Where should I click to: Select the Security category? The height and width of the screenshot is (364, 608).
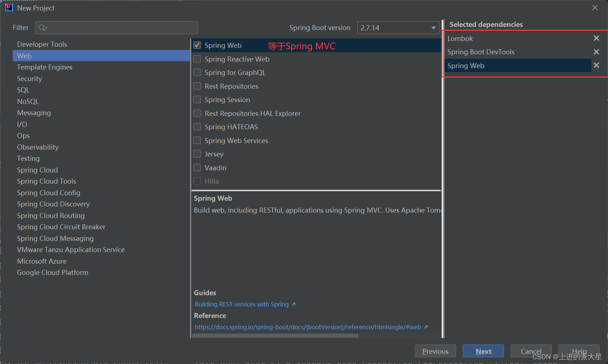pyautogui.click(x=101, y=79)
